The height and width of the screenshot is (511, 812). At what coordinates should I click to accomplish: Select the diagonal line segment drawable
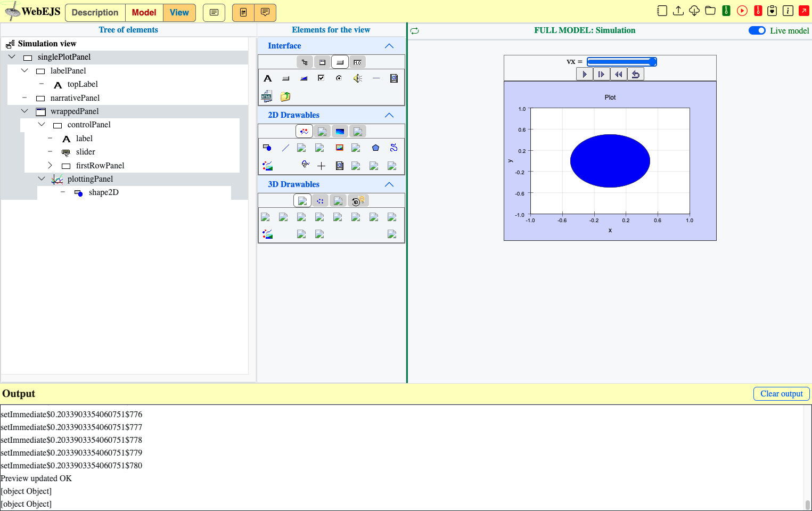point(285,148)
